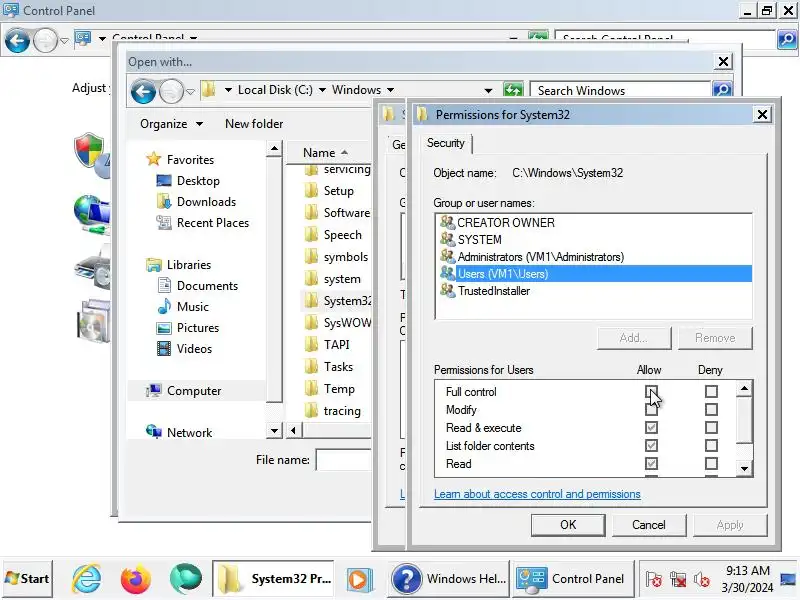800x600 pixels.
Task: Click the Action Center flag tray icon
Action: point(654,580)
